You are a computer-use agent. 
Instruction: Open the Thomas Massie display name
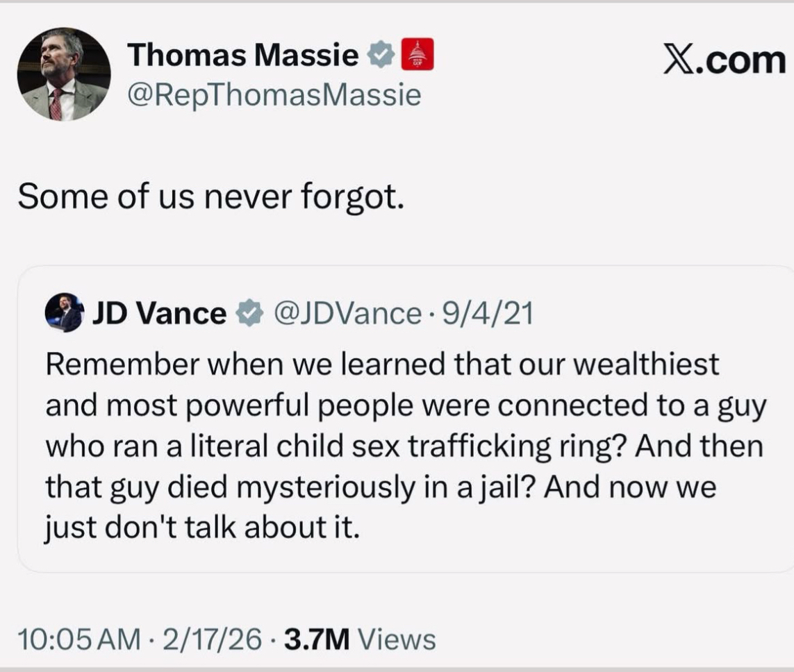coord(242,56)
